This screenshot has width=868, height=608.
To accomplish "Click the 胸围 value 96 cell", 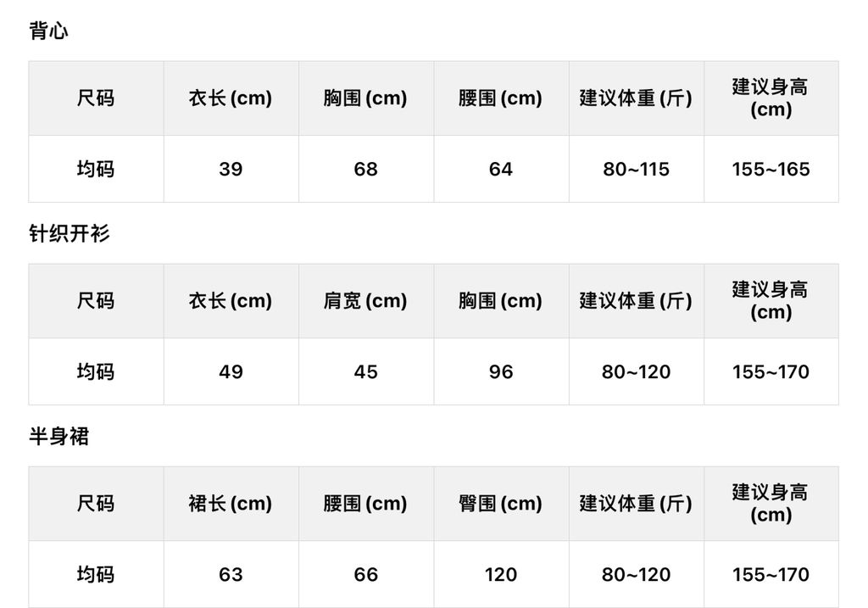I will coord(500,372).
